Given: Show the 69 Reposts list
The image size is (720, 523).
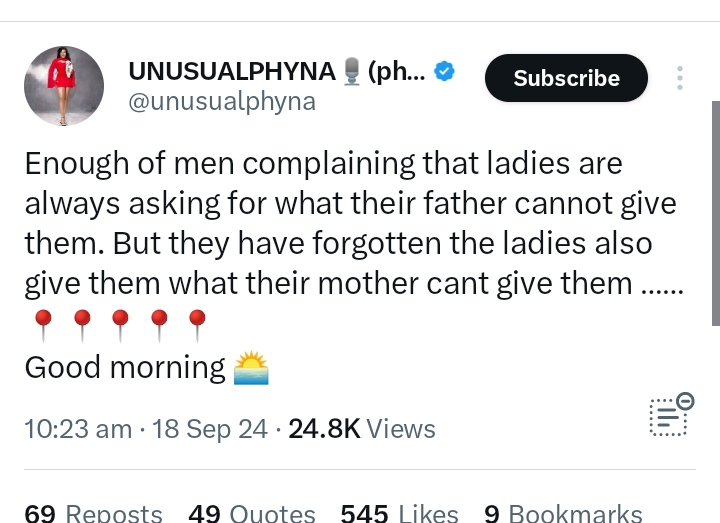Looking at the screenshot, I should [x=93, y=513].
